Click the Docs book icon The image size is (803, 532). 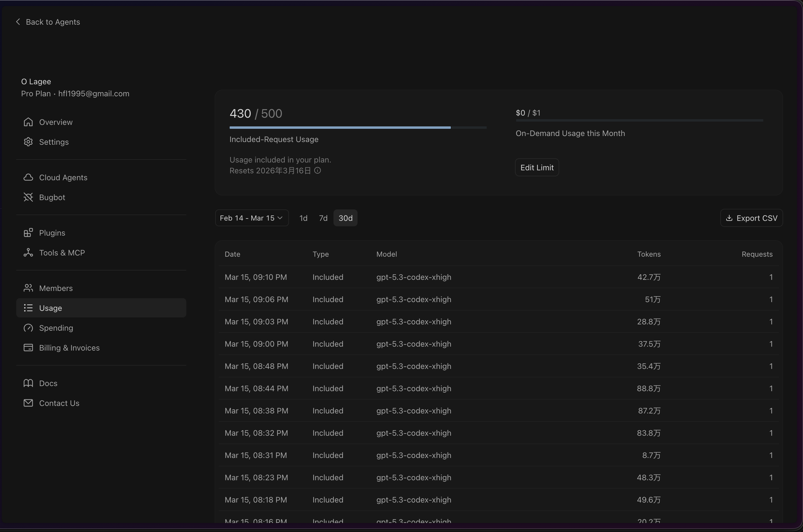[x=28, y=383]
